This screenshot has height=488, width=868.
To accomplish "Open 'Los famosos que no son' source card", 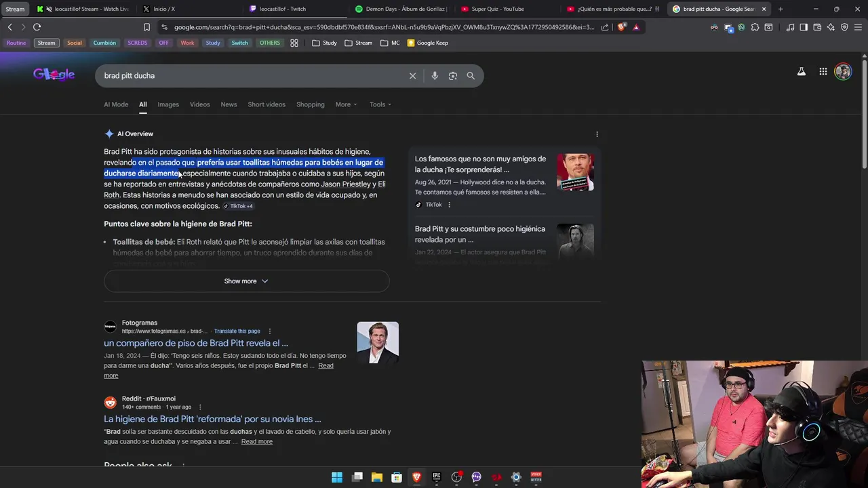I will point(504,181).
